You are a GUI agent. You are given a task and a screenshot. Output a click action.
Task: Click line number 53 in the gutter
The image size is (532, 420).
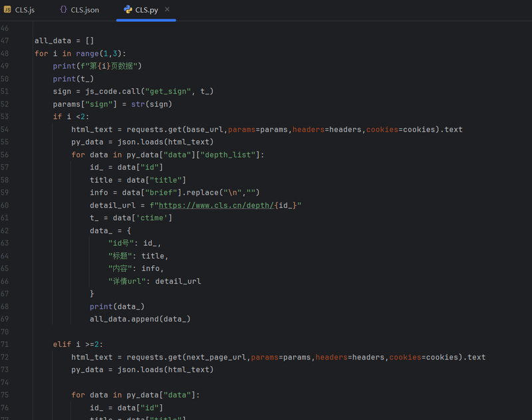5,116
